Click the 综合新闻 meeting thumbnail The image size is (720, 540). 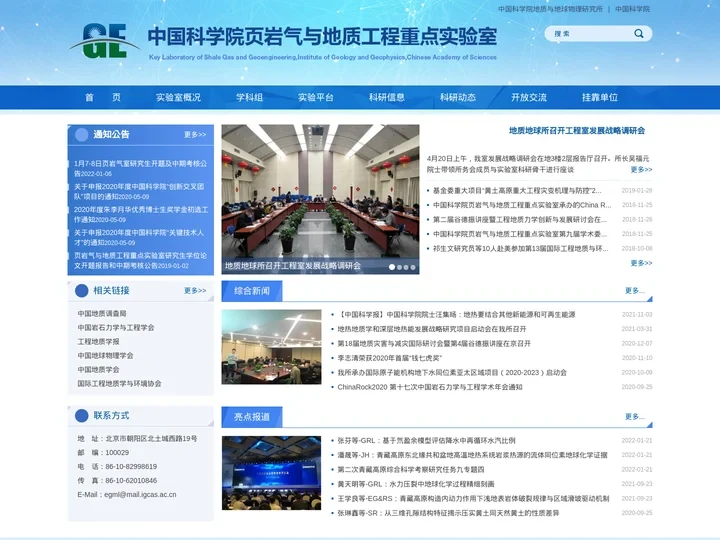point(271,347)
